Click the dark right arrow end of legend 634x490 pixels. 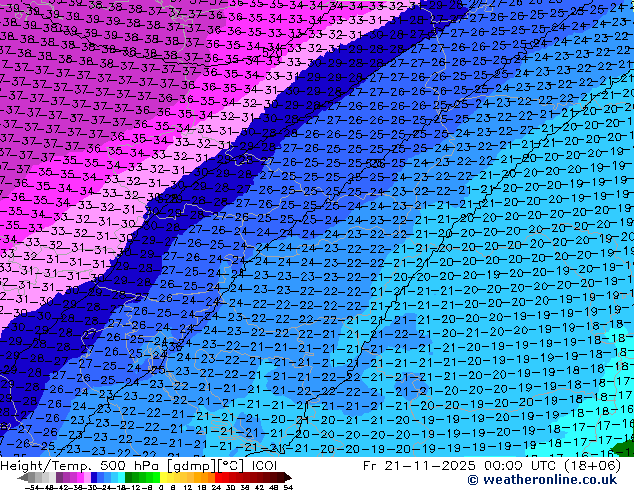(287, 477)
